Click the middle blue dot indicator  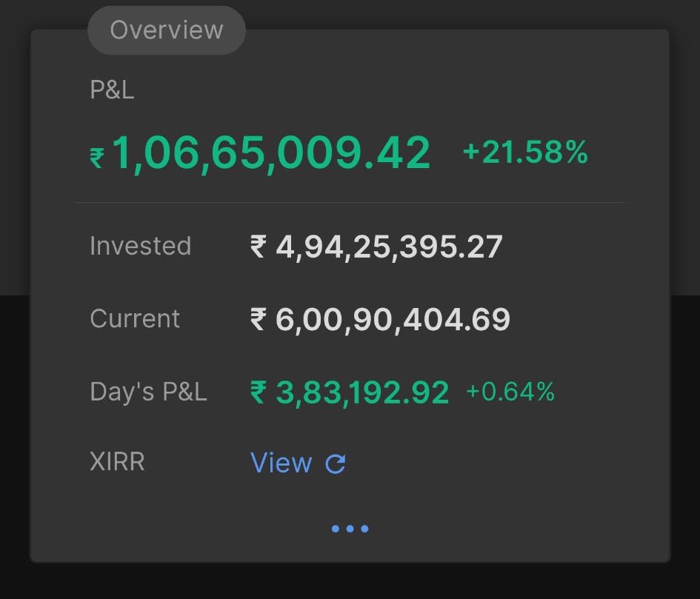coord(350,529)
